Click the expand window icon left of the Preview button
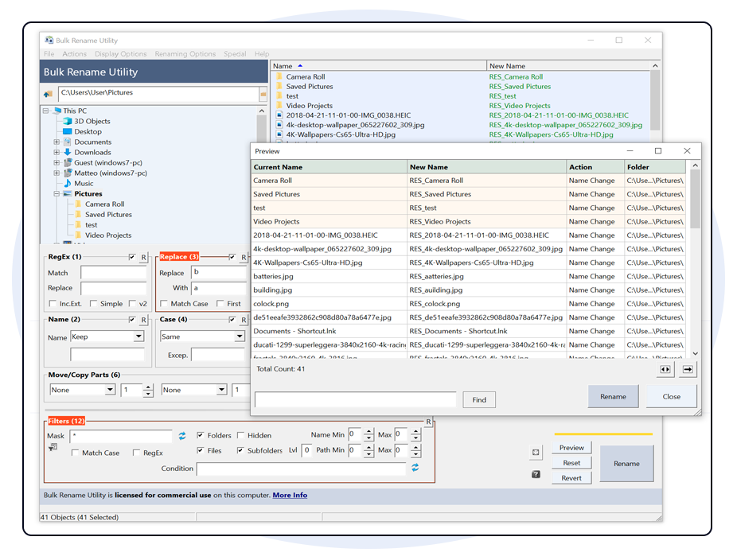The image size is (737, 560). (536, 453)
